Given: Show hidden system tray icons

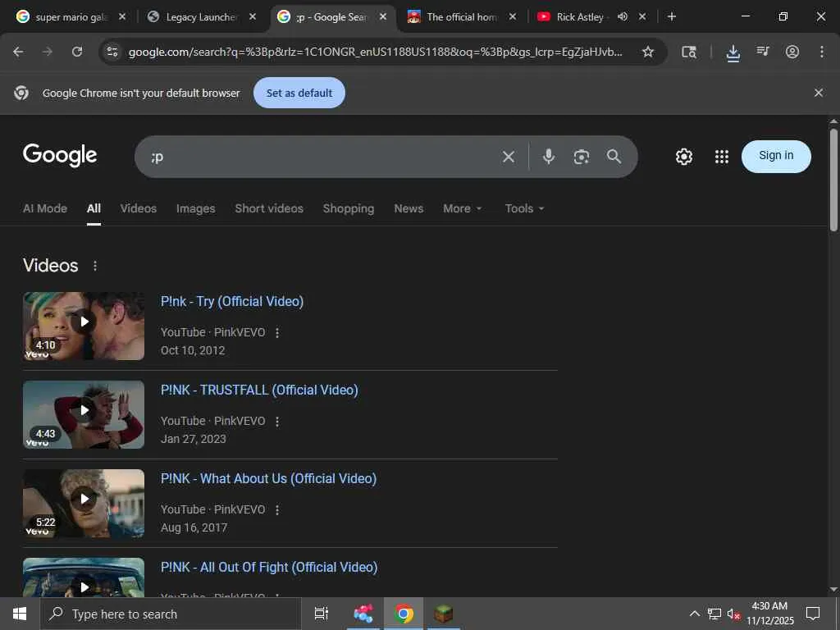Looking at the screenshot, I should coord(694,614).
